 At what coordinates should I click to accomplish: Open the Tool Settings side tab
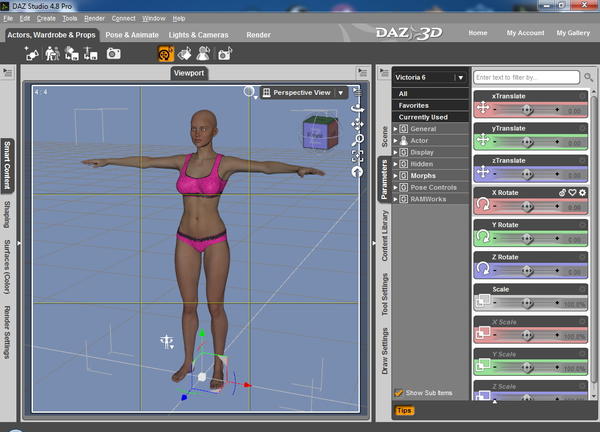tap(385, 294)
